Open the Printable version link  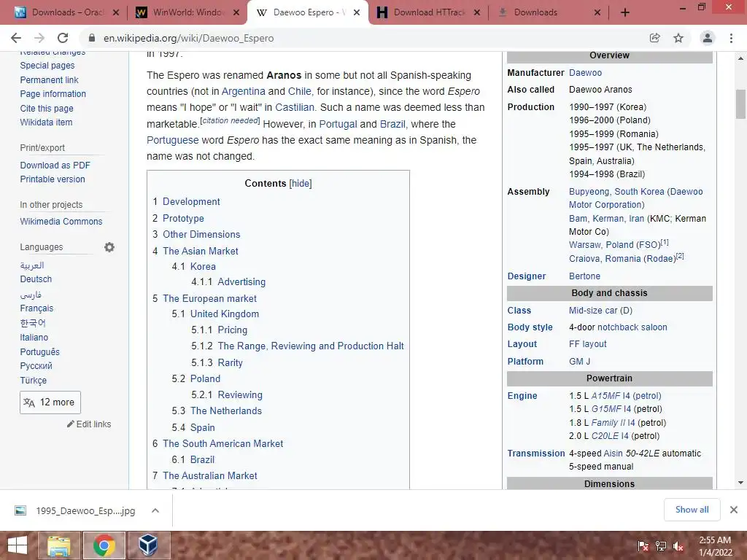(53, 179)
